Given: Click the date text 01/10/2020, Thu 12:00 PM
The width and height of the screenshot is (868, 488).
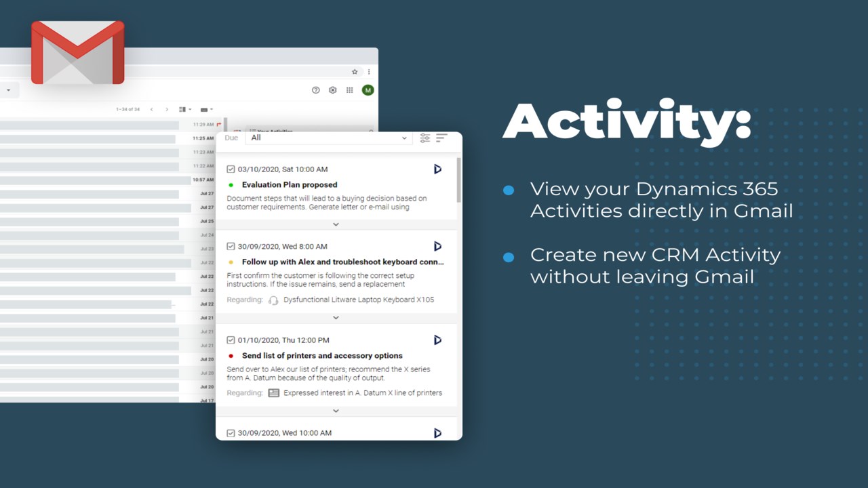Looking at the screenshot, I should pos(283,340).
